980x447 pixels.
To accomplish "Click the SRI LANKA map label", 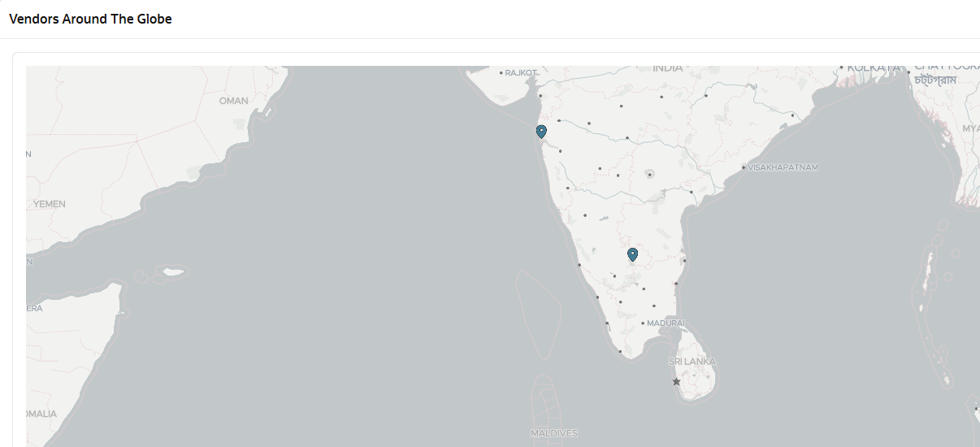I will point(692,361).
